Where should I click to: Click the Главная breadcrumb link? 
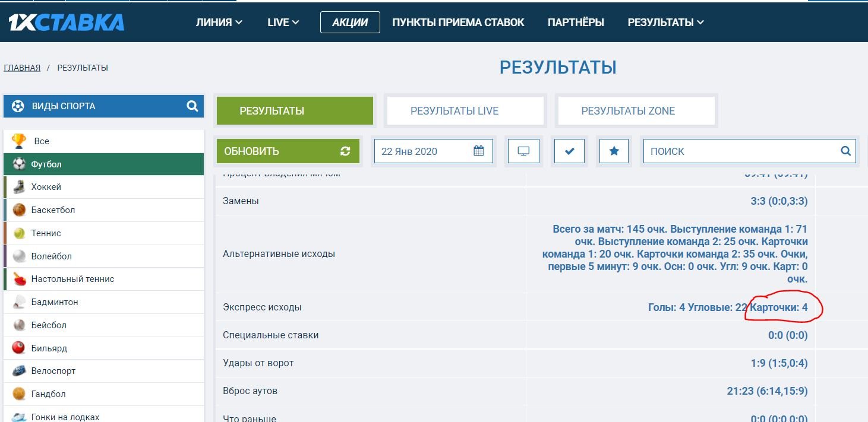pyautogui.click(x=22, y=68)
